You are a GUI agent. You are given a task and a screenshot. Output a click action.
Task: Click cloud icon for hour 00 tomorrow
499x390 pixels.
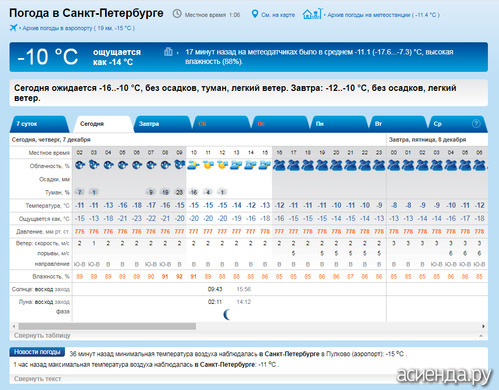click(394, 165)
